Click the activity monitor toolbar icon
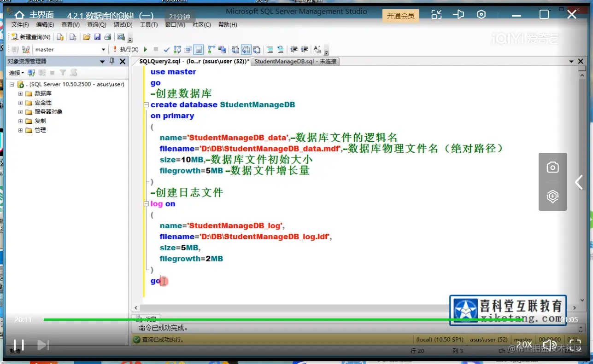 pos(121,37)
